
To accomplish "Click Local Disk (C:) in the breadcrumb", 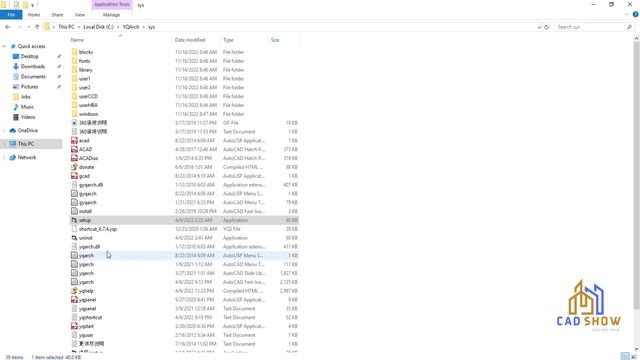I will pyautogui.click(x=98, y=27).
